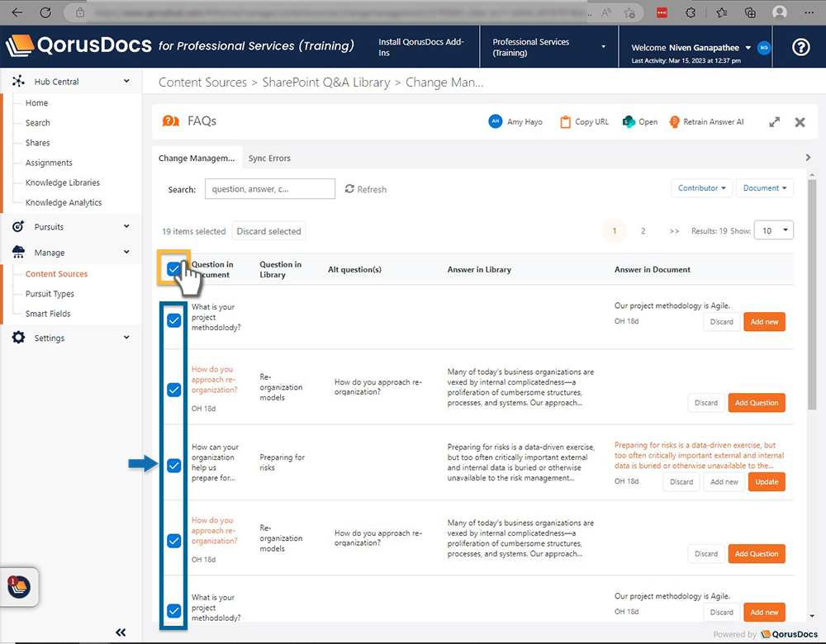
Task: Switch to the Sync Errors tab
Action: click(269, 158)
